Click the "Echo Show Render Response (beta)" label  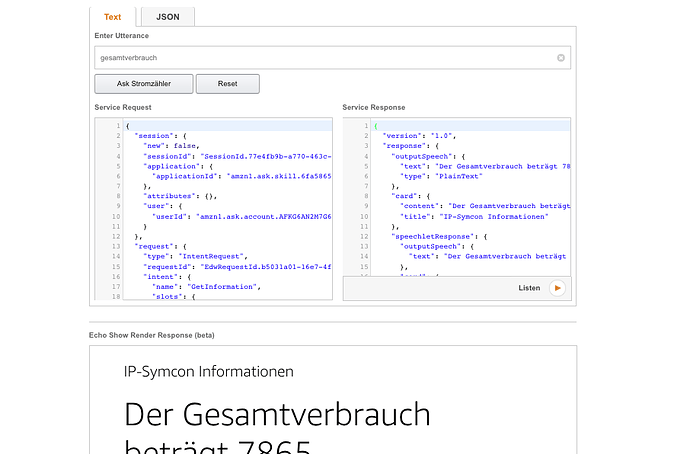pos(152,335)
